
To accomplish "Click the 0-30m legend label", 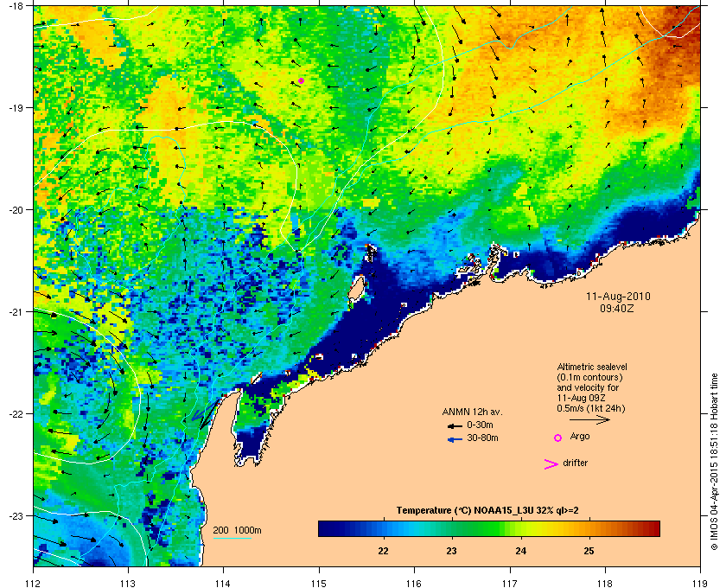I will pos(480,425).
